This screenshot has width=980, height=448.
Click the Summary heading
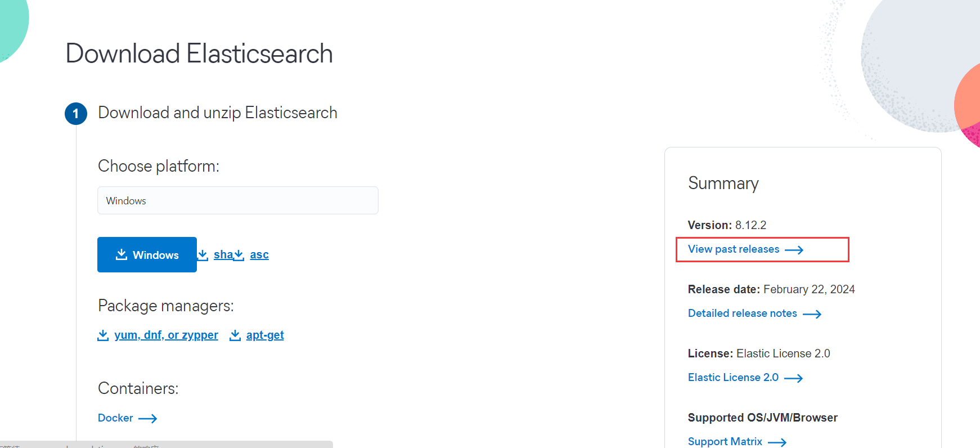723,183
